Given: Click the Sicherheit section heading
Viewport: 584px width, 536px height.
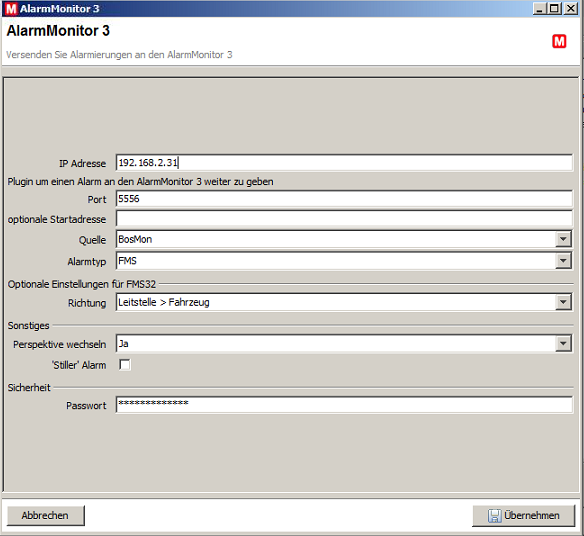Looking at the screenshot, I should point(29,388).
